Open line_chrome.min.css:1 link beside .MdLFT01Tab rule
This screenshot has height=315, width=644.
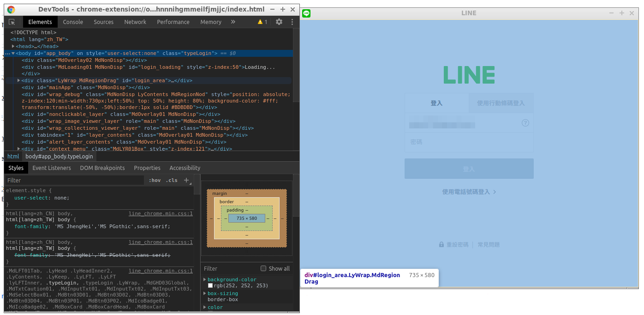(161, 271)
